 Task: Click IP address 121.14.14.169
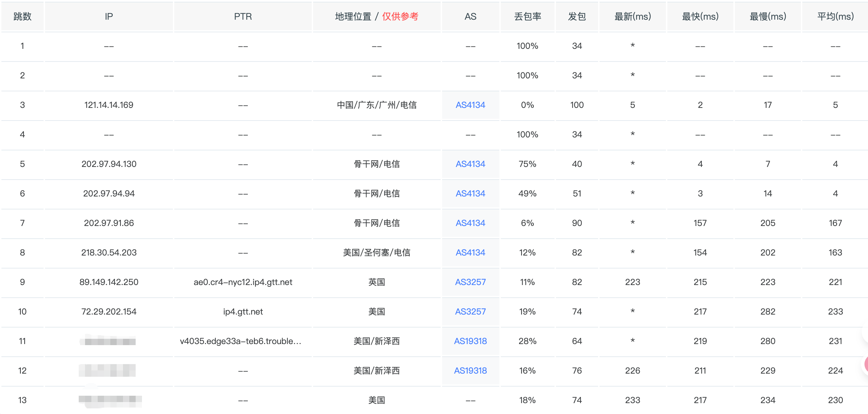(x=109, y=105)
